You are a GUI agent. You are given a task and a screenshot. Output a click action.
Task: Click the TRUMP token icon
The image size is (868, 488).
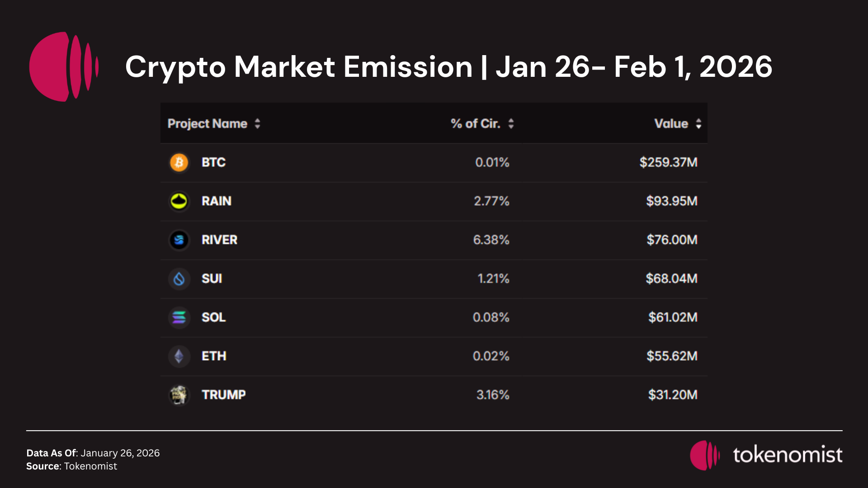click(x=179, y=395)
